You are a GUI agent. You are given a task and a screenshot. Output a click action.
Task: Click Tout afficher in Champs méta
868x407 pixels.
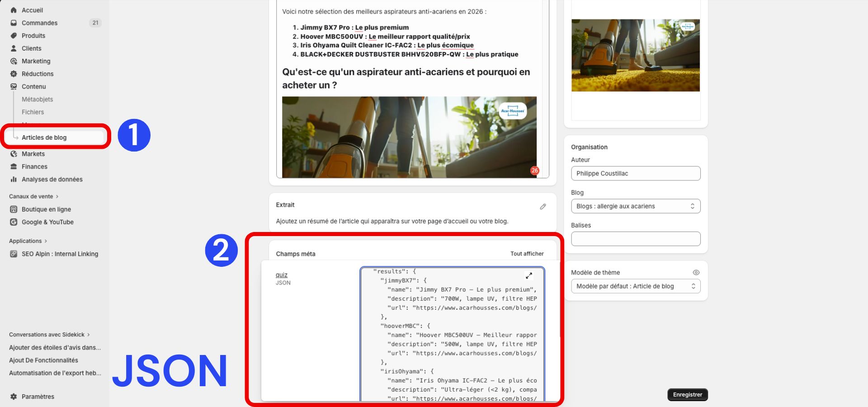[527, 254]
